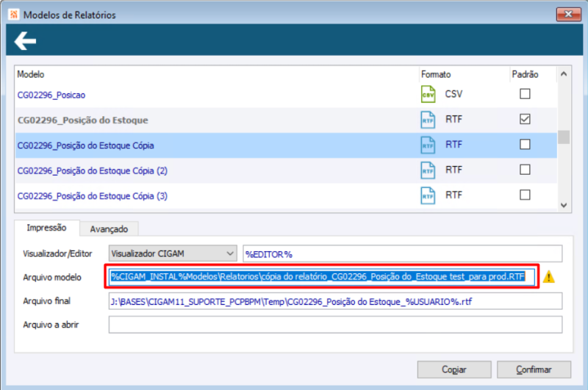The width and height of the screenshot is (588, 390).
Task: Click the RTF format text in Cópia (3) row
Action: point(453,195)
